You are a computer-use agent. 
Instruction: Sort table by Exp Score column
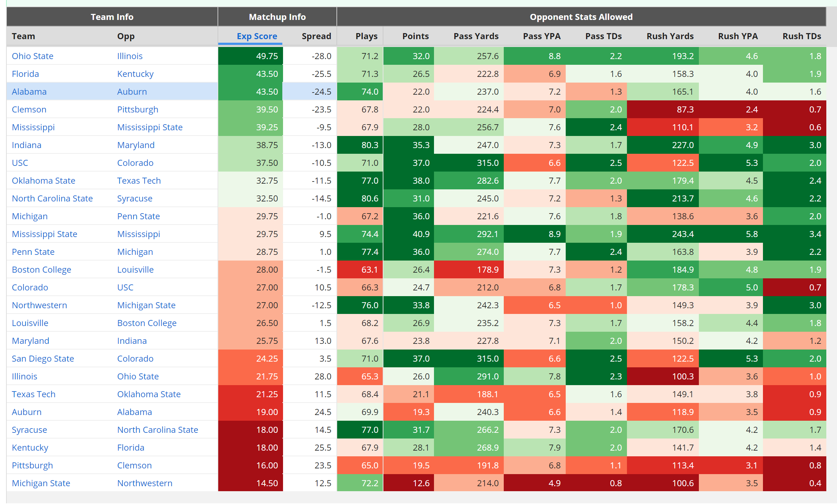[257, 36]
